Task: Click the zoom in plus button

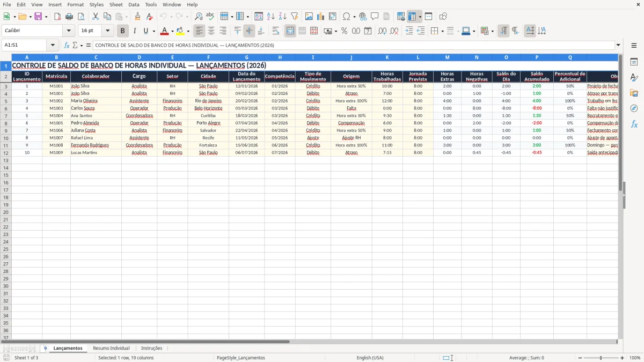Action: (623, 358)
